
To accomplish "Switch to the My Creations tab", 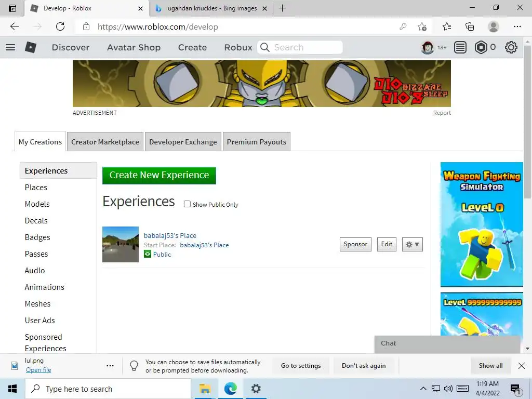I will pyautogui.click(x=40, y=142).
